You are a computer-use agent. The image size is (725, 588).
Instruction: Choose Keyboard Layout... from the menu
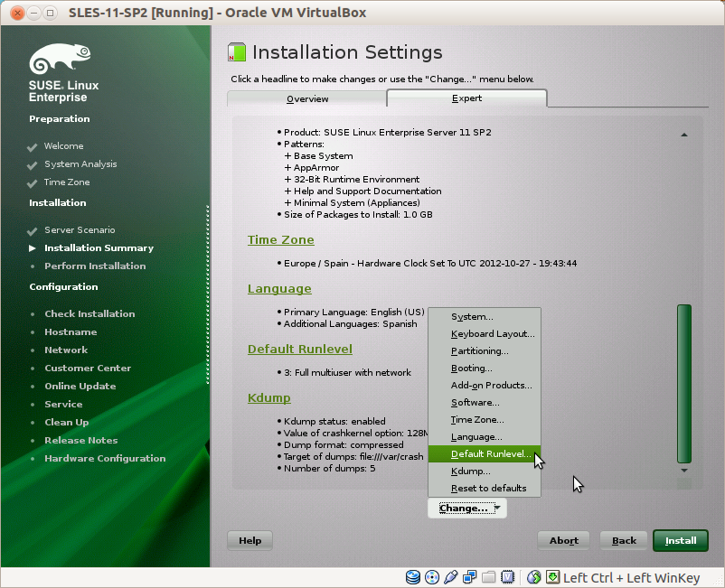pyautogui.click(x=485, y=333)
